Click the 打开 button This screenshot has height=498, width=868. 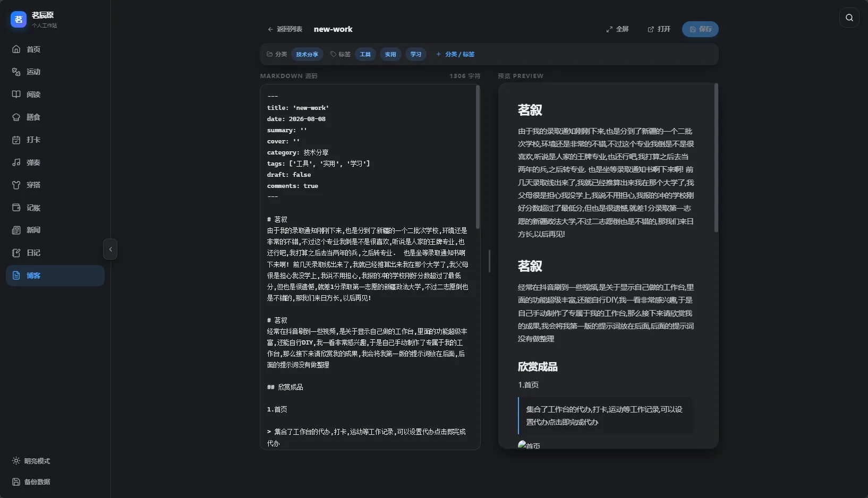tap(659, 29)
